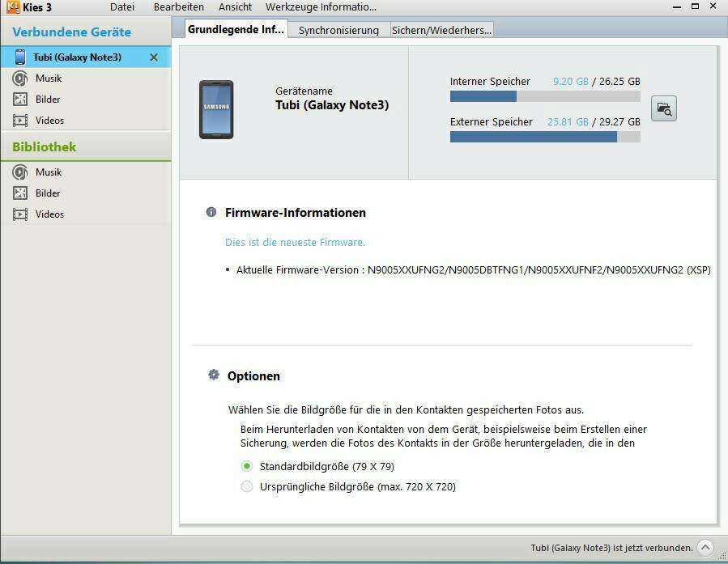Open the Sichern/Wiederhers... tab

tap(441, 30)
